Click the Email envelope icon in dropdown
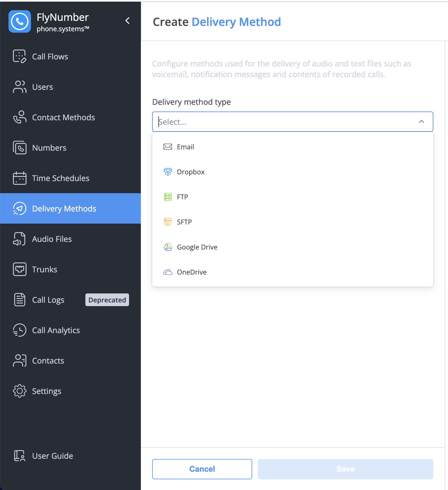Viewport: 448px width, 490px height. 168,147
